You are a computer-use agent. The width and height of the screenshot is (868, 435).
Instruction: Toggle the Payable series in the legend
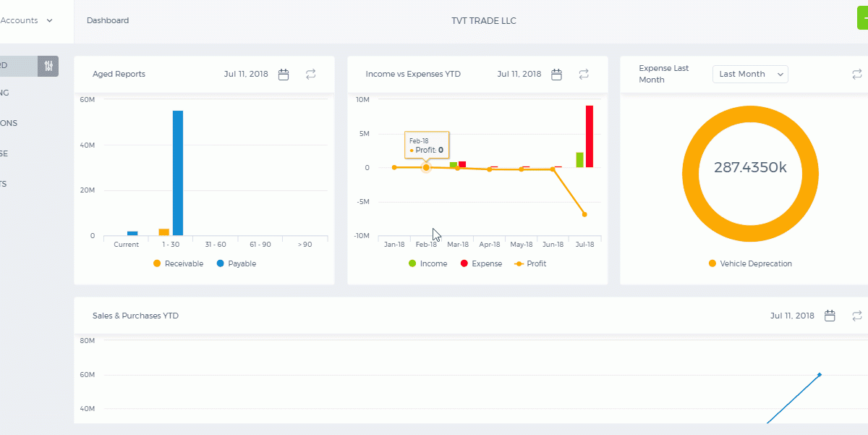[x=237, y=263]
